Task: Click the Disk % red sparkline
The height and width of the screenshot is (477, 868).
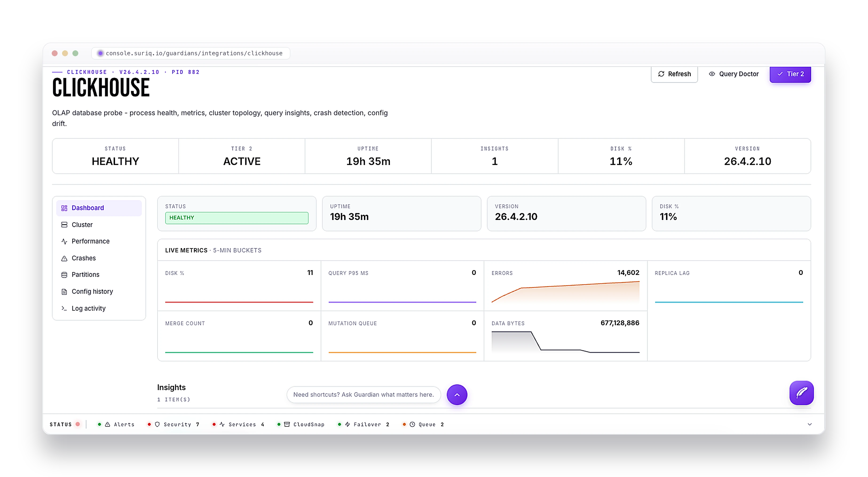Action: point(239,302)
